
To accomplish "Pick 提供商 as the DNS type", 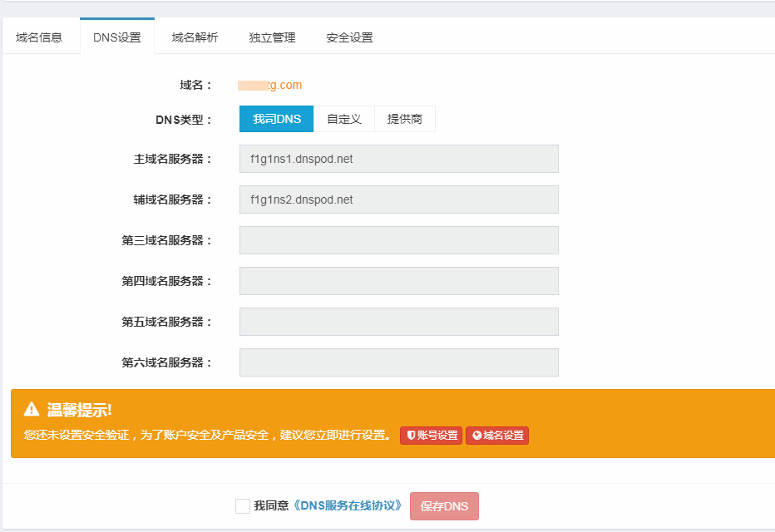I will pos(405,119).
